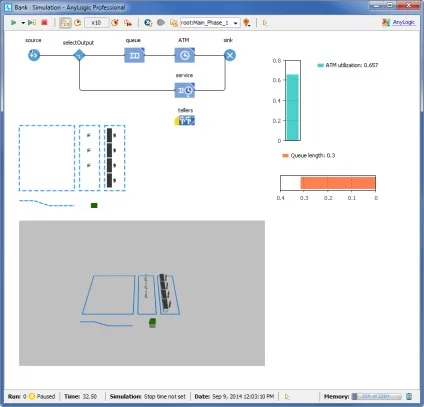Open the AnyLogic link

404,22
